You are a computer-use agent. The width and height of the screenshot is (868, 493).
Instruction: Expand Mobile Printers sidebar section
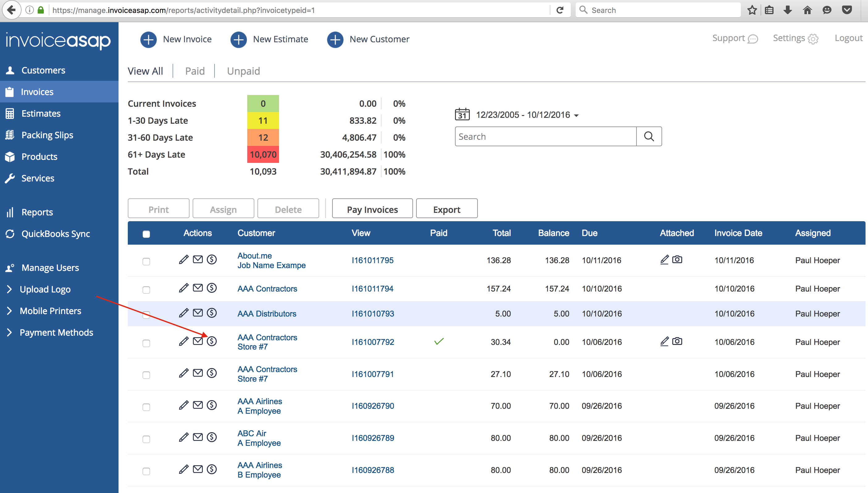click(50, 311)
